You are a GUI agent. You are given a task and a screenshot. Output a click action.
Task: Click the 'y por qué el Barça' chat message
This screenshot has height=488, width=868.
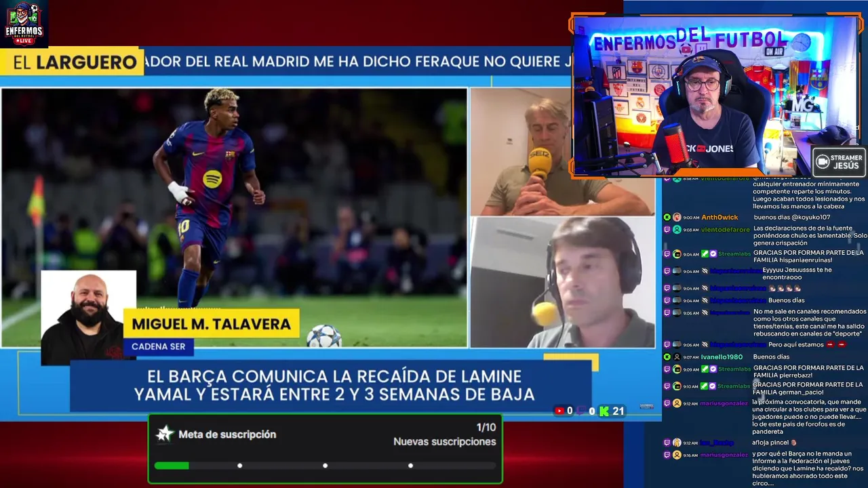pyautogui.click(x=808, y=468)
